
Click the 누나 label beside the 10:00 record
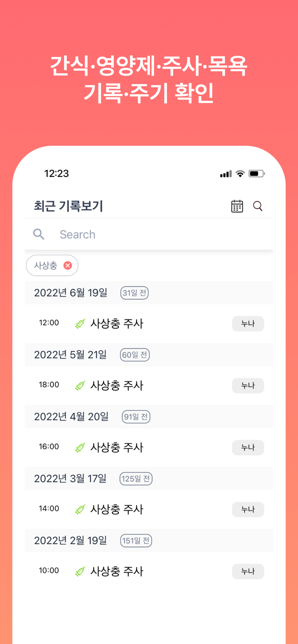(248, 571)
